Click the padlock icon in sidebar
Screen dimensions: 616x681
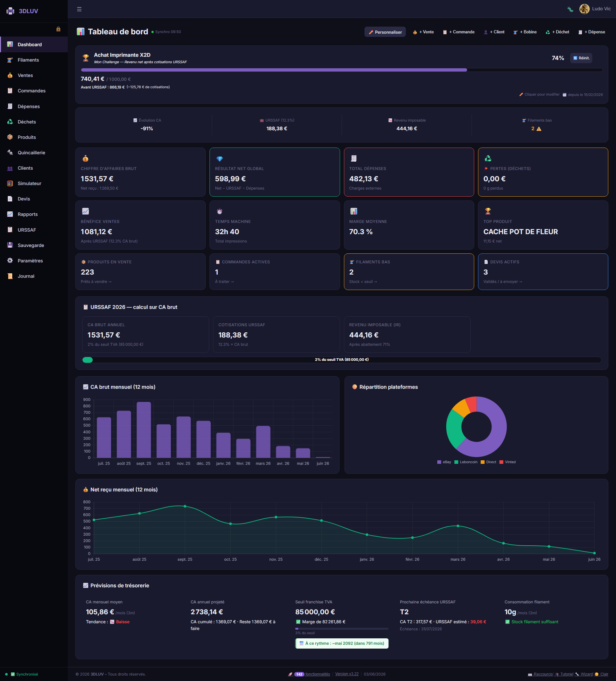pos(58,29)
